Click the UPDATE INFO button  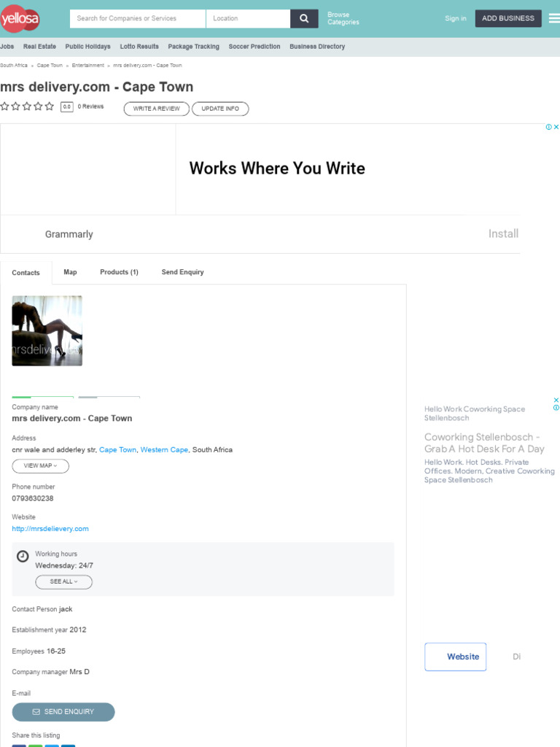coord(220,109)
